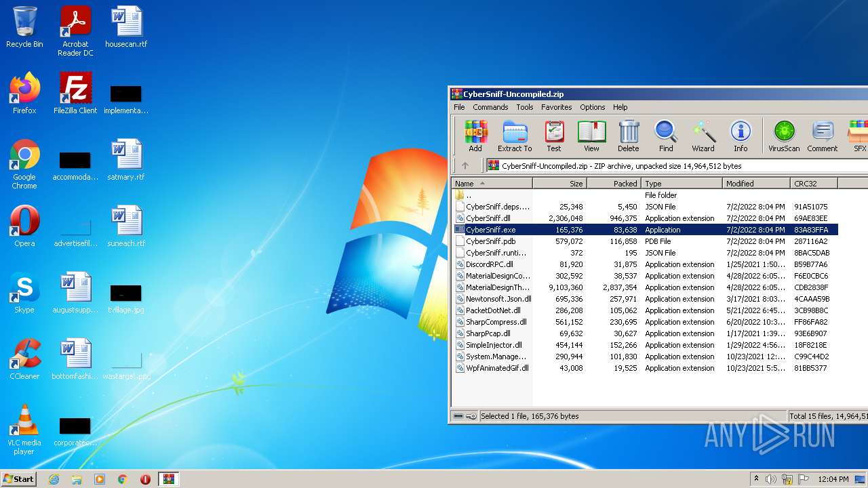The width and height of the screenshot is (868, 488).
Task: Select SimpleInjector.dll file row
Action: [x=646, y=345]
